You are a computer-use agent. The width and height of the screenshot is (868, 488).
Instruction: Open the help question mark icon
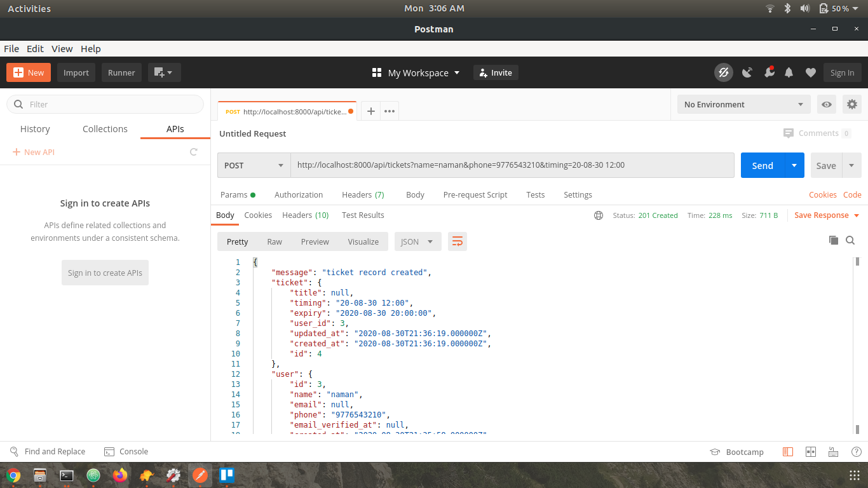(x=856, y=452)
